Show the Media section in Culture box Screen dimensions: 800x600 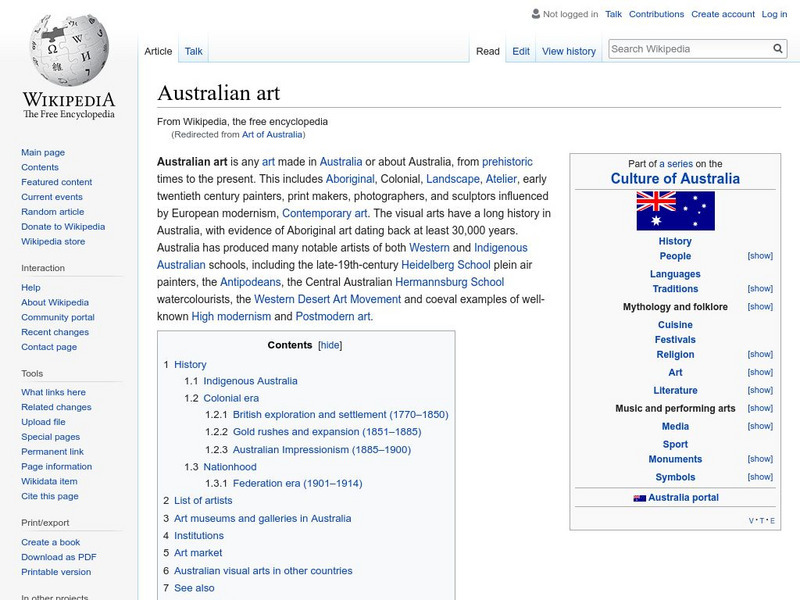click(x=760, y=426)
